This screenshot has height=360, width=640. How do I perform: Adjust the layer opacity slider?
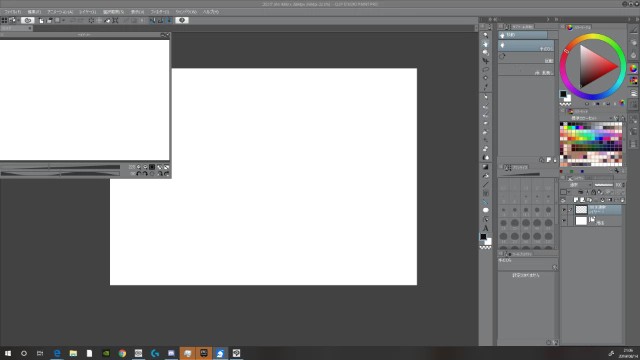pyautogui.click(x=604, y=185)
